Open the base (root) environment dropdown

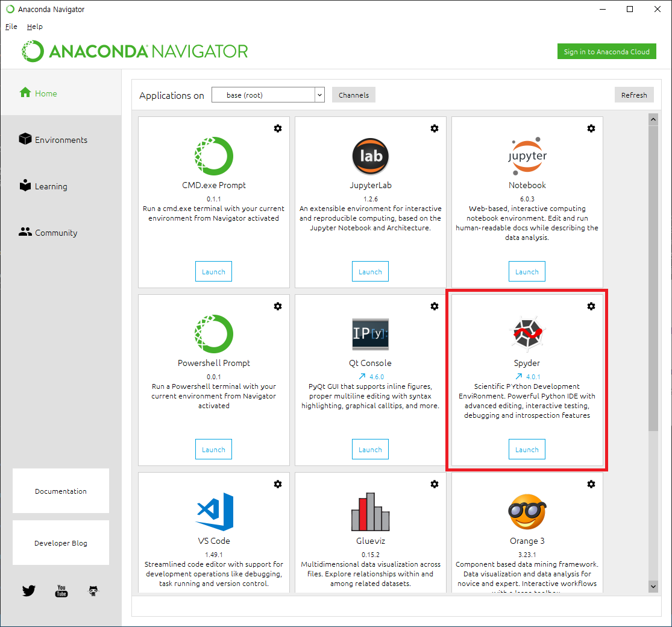268,95
